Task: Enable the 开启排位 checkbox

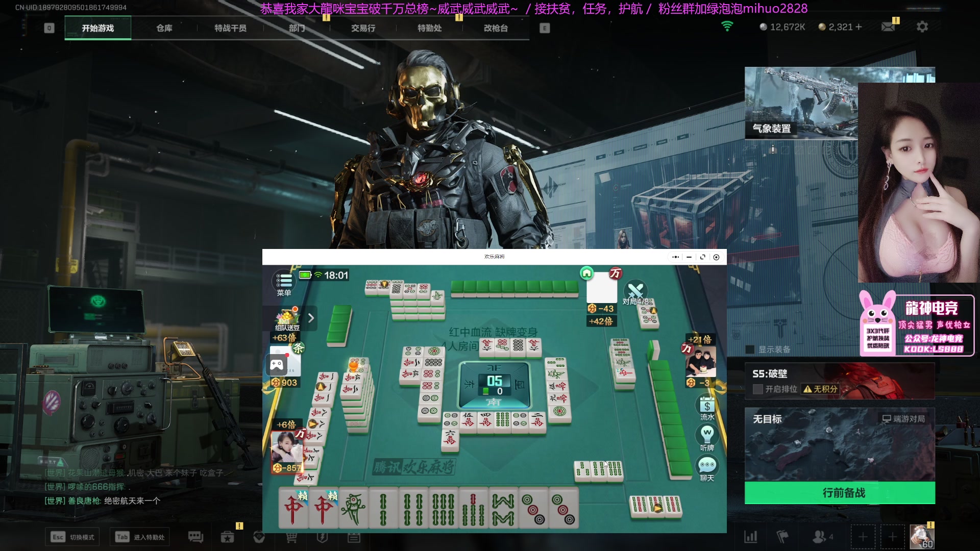Action: pyautogui.click(x=758, y=389)
